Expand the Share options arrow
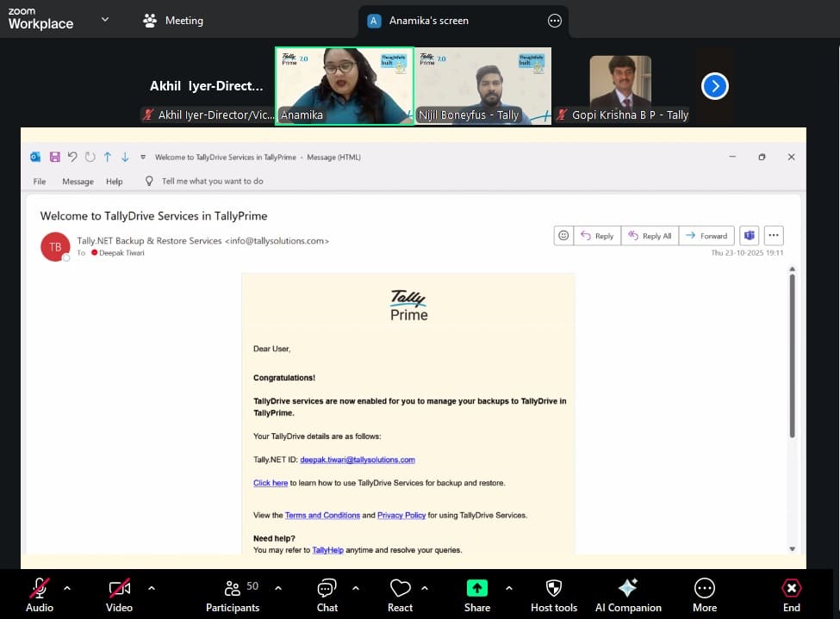 point(508,588)
